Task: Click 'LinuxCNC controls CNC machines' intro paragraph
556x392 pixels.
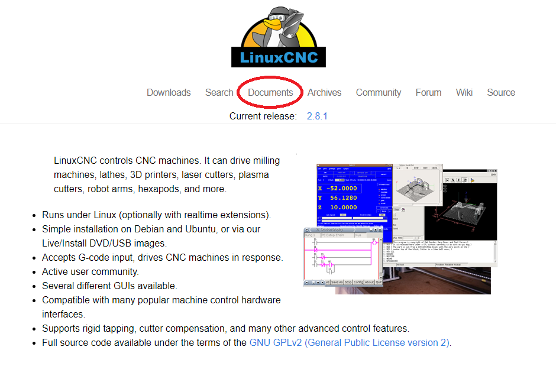Action: pyautogui.click(x=167, y=175)
